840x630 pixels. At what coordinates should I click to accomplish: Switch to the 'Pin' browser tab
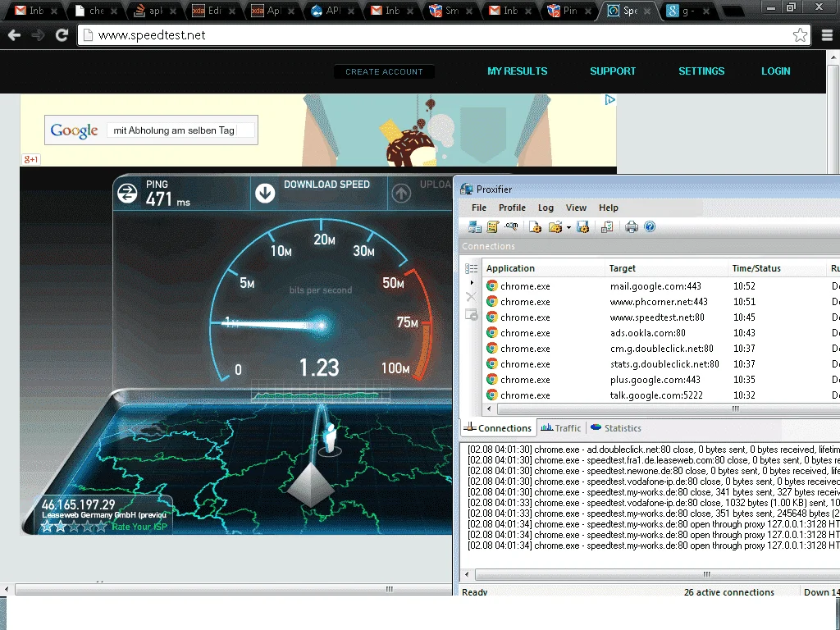pyautogui.click(x=569, y=10)
